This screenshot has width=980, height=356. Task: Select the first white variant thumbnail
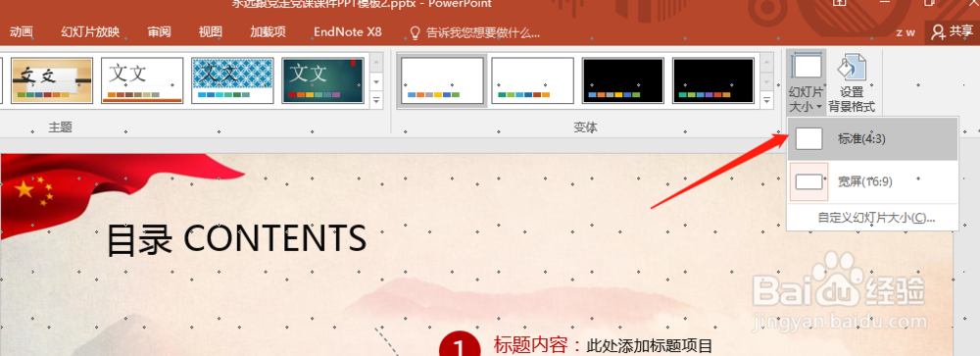pyautogui.click(x=442, y=80)
